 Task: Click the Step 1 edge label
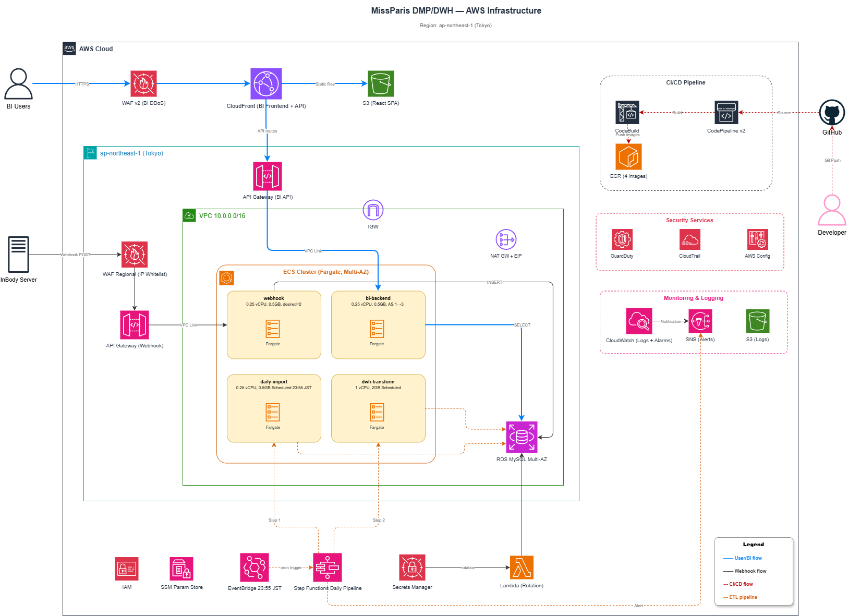pos(274,520)
